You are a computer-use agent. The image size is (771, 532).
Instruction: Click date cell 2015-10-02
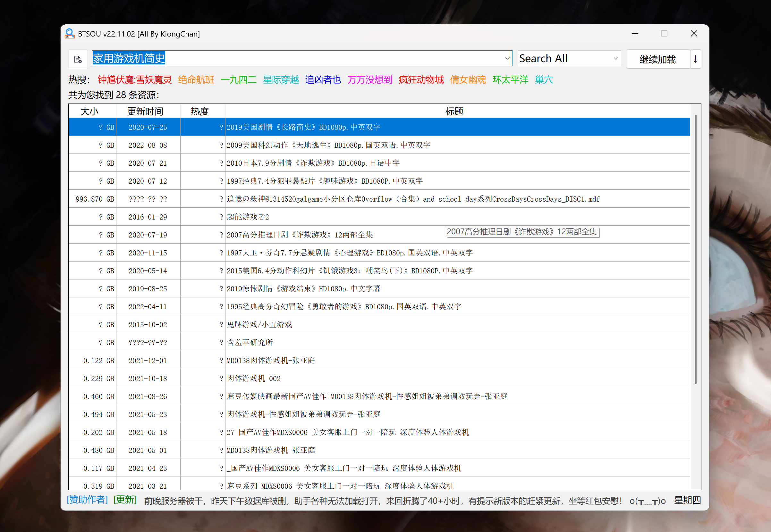point(148,325)
